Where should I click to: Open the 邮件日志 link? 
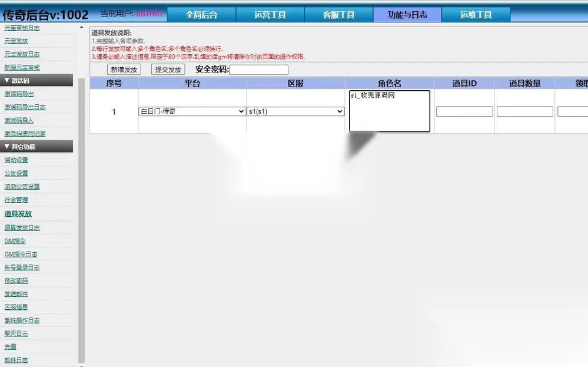point(16,360)
